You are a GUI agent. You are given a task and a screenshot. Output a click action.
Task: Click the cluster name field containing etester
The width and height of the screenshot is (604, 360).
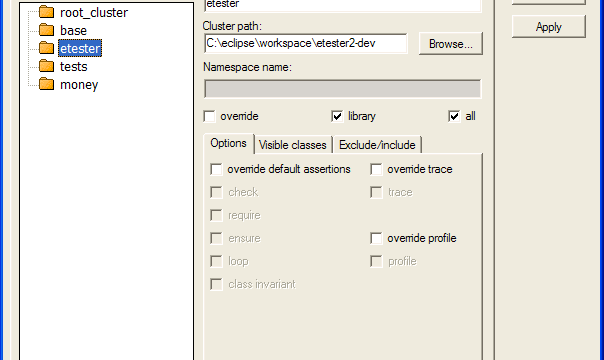(x=342, y=5)
